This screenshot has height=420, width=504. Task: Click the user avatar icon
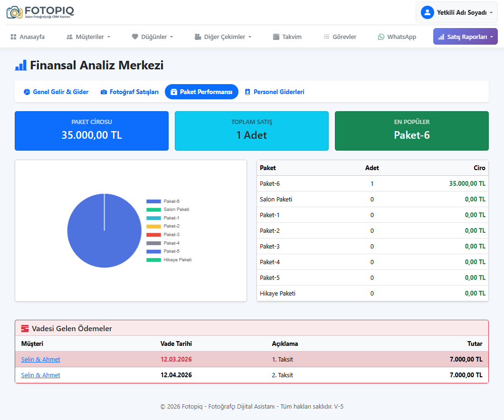pos(427,12)
